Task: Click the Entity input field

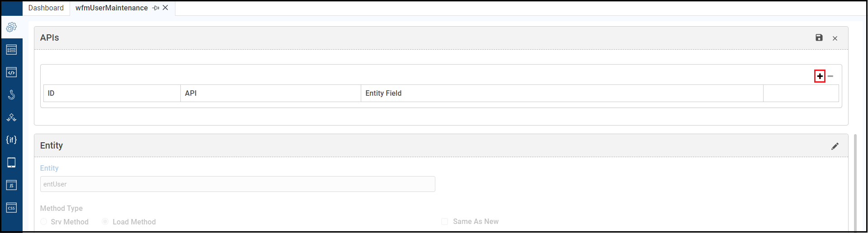Action: pos(237,184)
